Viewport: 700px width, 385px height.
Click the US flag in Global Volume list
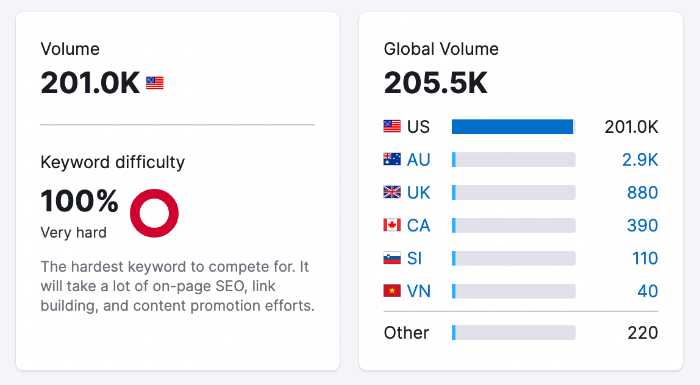[x=392, y=126]
